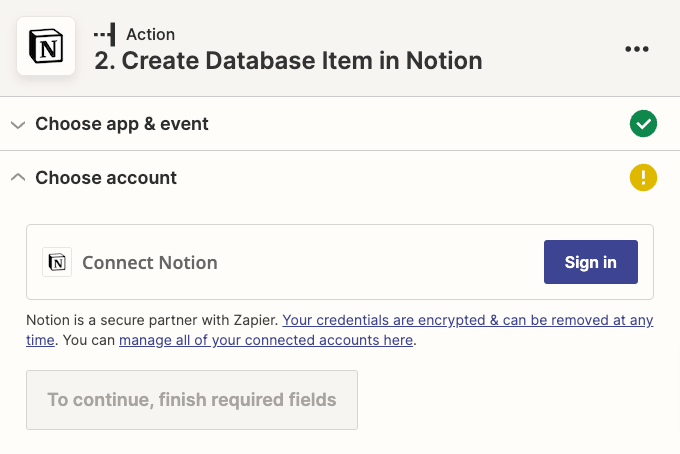The width and height of the screenshot is (680, 454).
Task: Click the dashed action step icon
Action: tap(105, 34)
